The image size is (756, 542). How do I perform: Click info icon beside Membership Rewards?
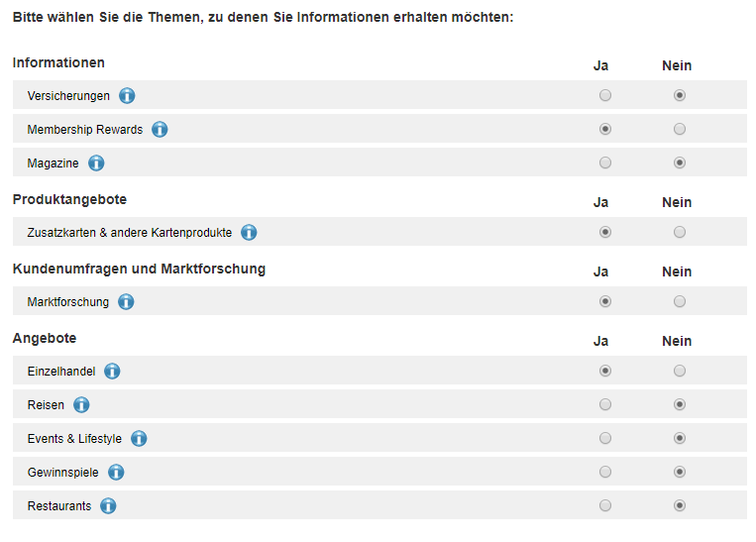160,129
